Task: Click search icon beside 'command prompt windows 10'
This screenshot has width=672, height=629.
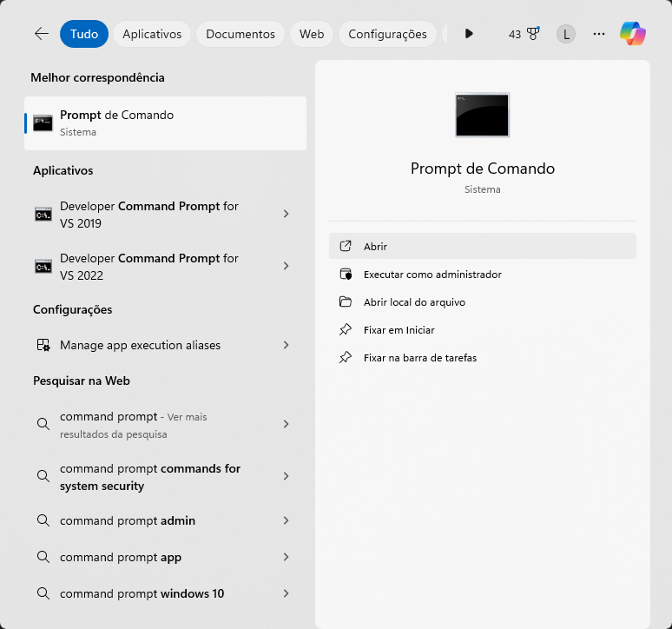Action: [43, 593]
